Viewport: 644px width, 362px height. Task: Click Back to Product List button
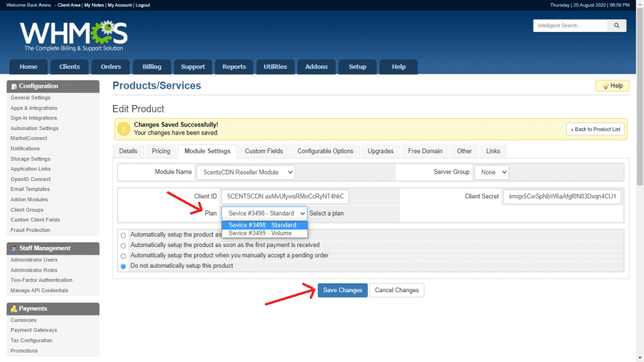pos(596,129)
